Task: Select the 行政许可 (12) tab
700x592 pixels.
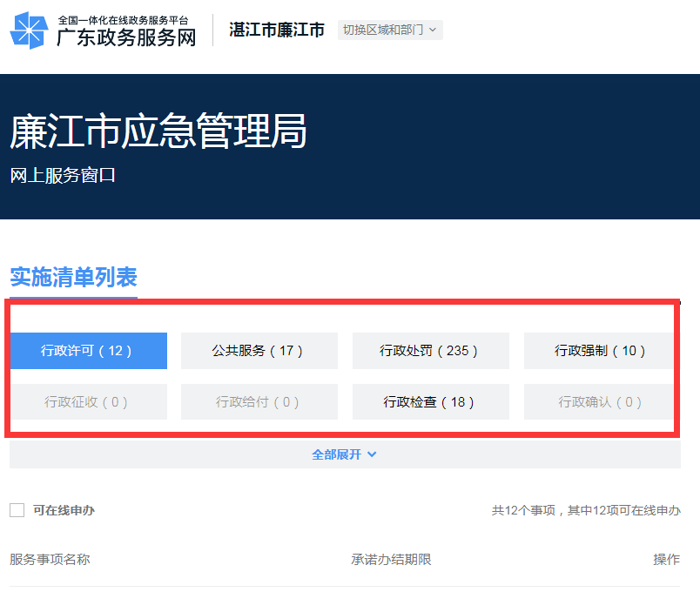Action: [89, 351]
